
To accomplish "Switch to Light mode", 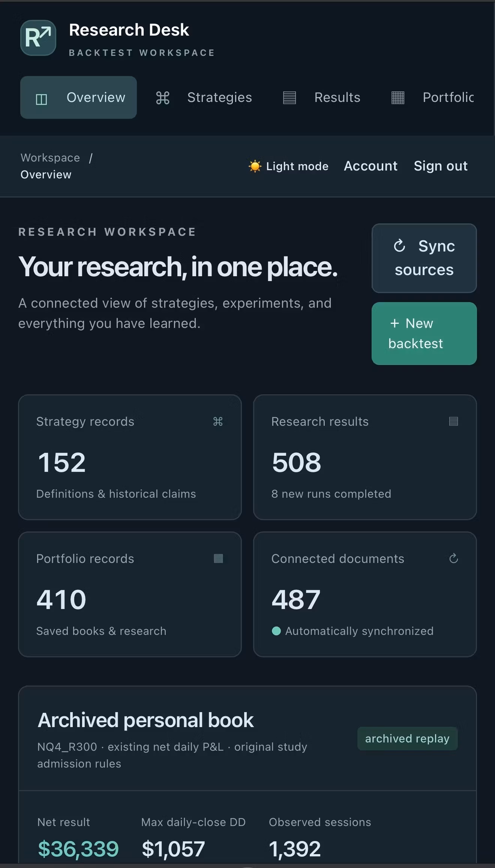I will coord(288,166).
